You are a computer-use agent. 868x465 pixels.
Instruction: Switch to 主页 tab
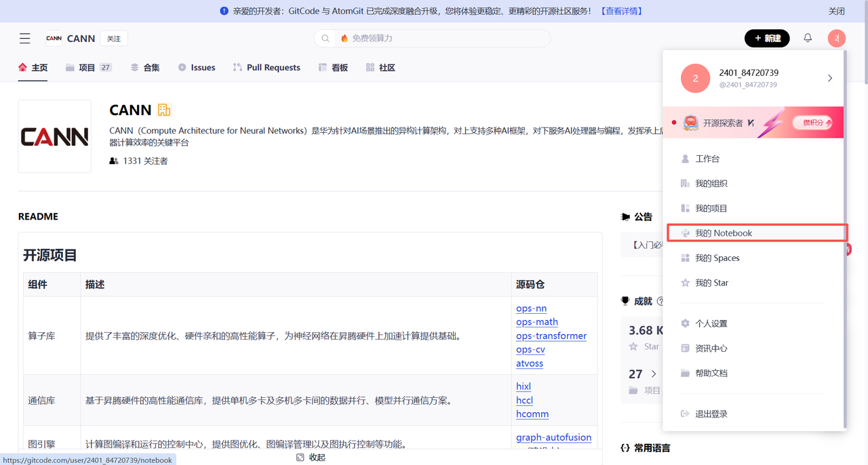tap(33, 68)
